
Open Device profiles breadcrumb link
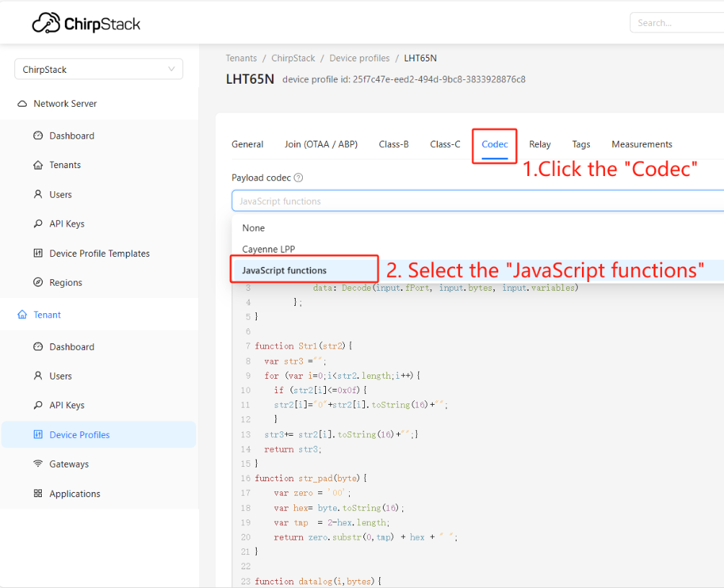pos(359,58)
